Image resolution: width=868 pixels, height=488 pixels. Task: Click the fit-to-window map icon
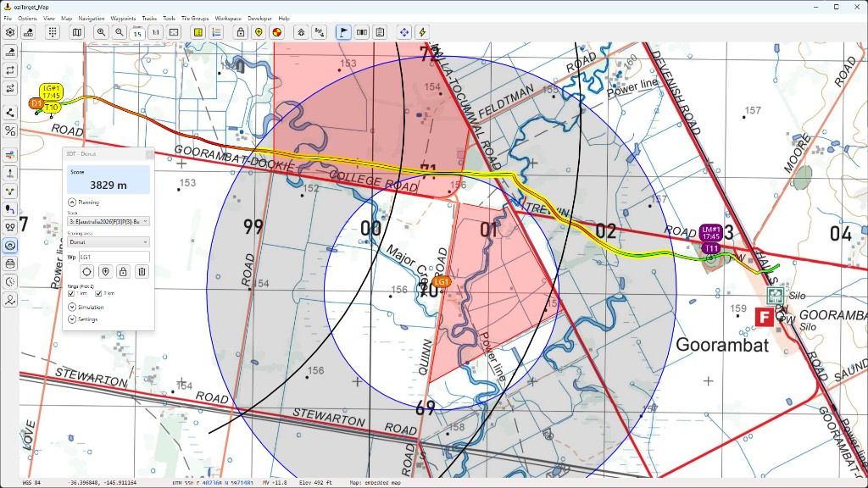coord(174,32)
